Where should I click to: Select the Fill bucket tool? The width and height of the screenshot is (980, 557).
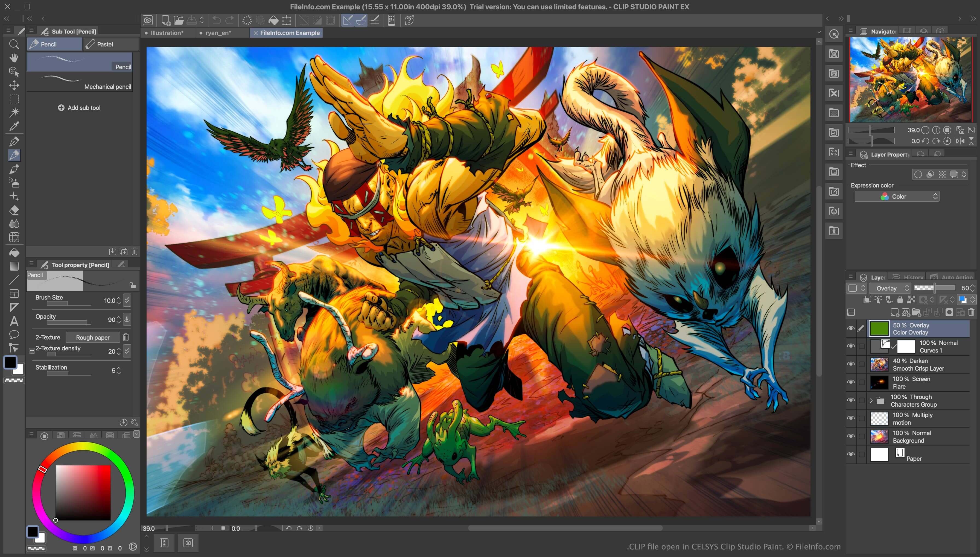pos(14,252)
